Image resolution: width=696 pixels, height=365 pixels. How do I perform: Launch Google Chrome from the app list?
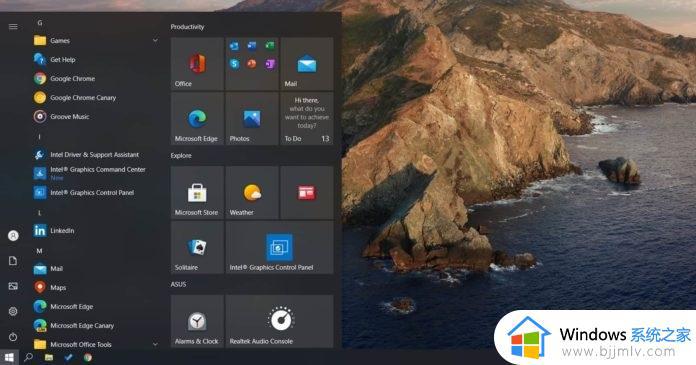pos(96,79)
